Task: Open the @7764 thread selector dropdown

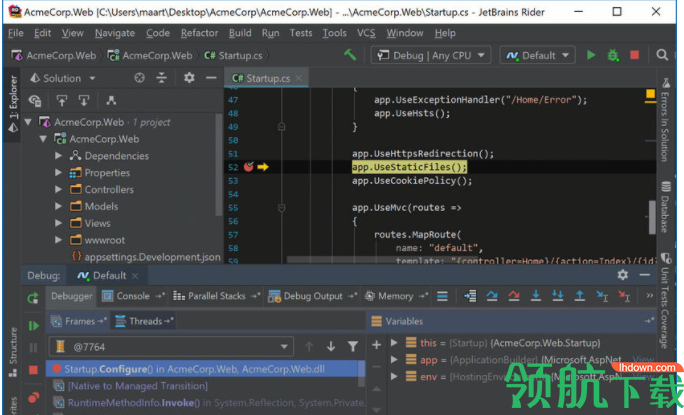Action: 171,347
